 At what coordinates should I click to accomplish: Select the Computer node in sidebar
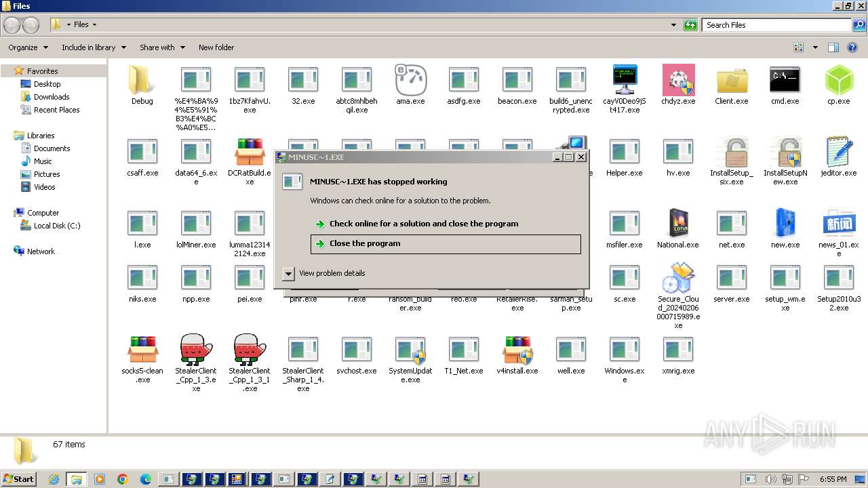[x=43, y=213]
